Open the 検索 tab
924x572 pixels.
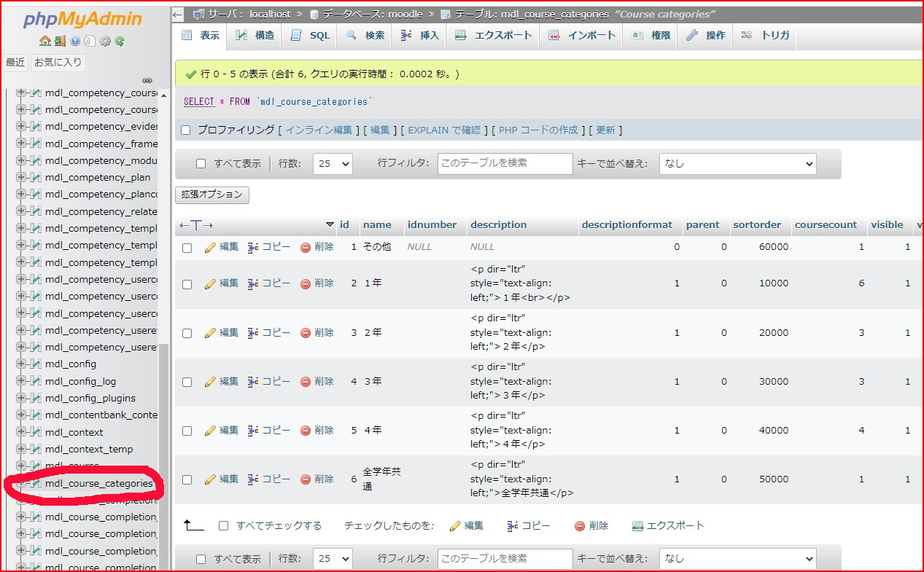click(365, 35)
